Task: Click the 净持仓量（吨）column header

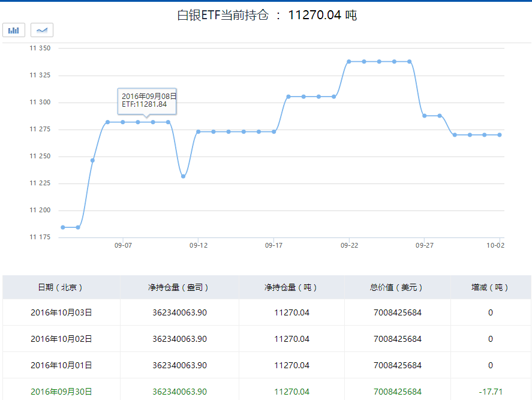Action: (x=291, y=287)
